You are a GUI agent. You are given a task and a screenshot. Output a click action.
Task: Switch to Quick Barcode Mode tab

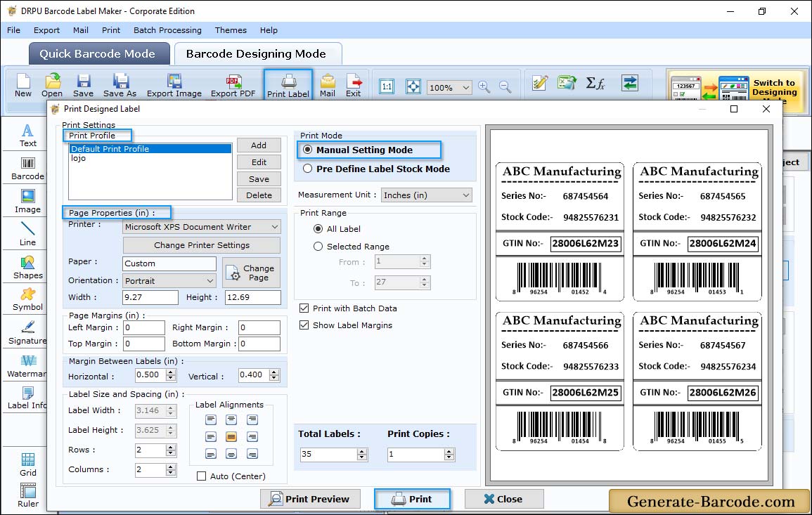coord(98,54)
